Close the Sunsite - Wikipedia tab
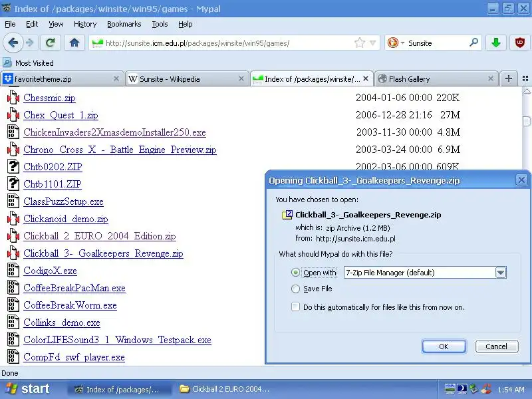Image resolution: width=532 pixels, height=399 pixels. coord(241,78)
